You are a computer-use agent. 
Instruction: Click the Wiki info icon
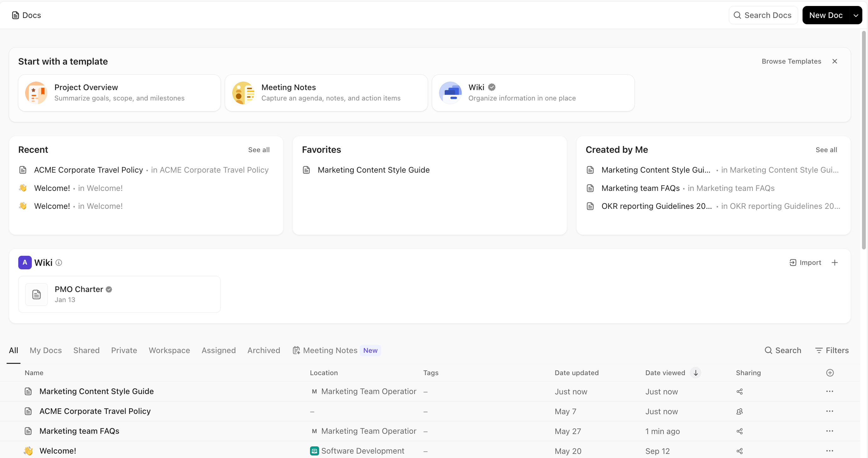pyautogui.click(x=59, y=262)
